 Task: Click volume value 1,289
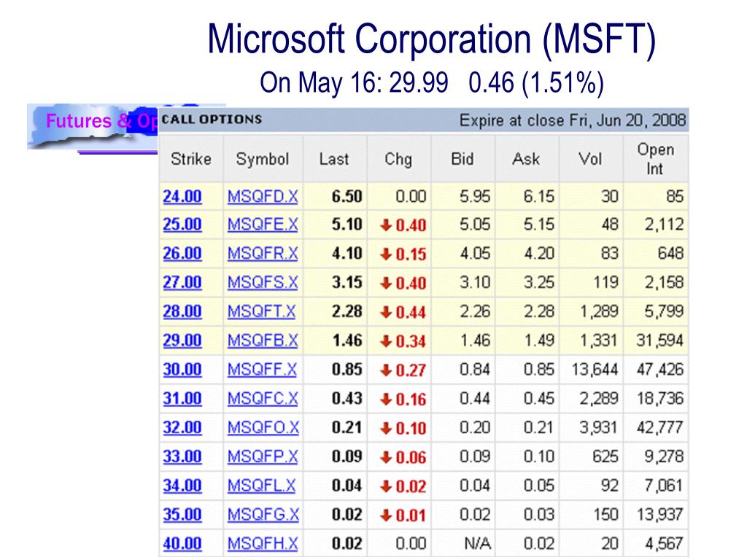(599, 311)
